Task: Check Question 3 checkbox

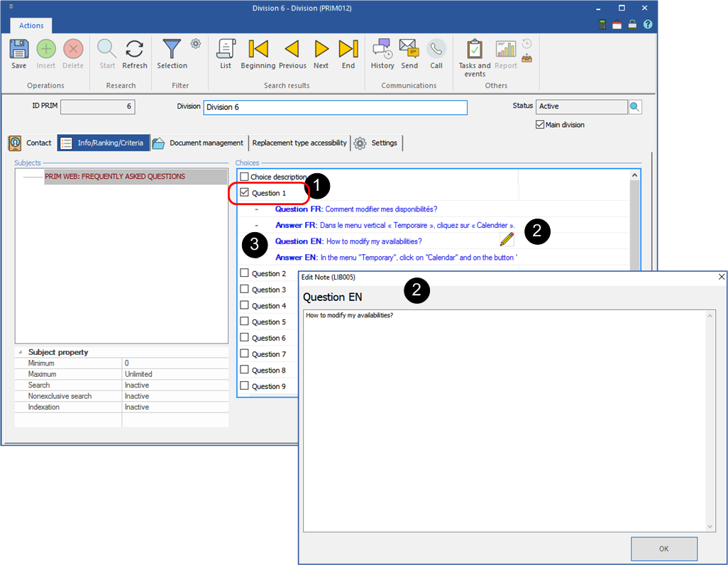Action: point(244,289)
